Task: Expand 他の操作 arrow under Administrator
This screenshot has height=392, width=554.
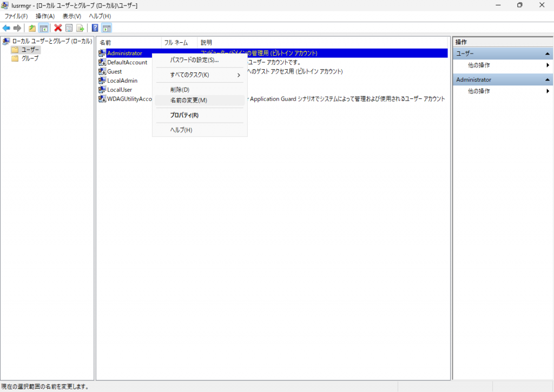Action: [x=548, y=91]
